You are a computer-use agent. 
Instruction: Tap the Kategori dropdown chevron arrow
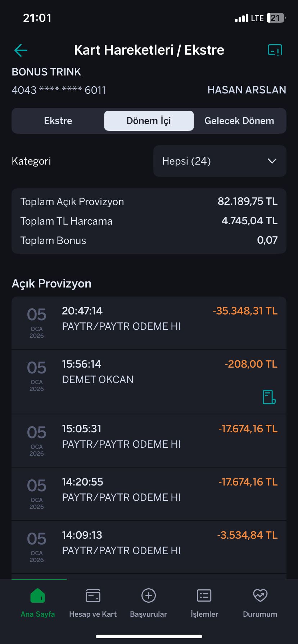[272, 161]
